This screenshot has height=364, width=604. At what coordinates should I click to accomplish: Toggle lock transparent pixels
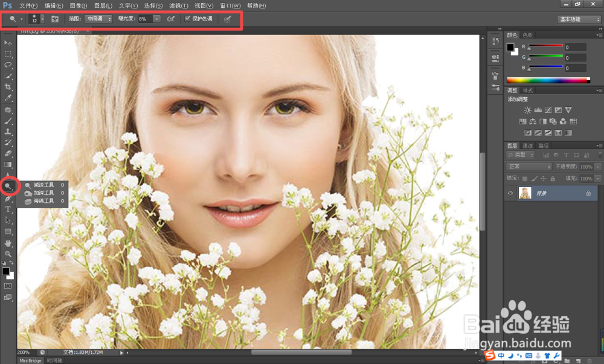pyautogui.click(x=525, y=179)
